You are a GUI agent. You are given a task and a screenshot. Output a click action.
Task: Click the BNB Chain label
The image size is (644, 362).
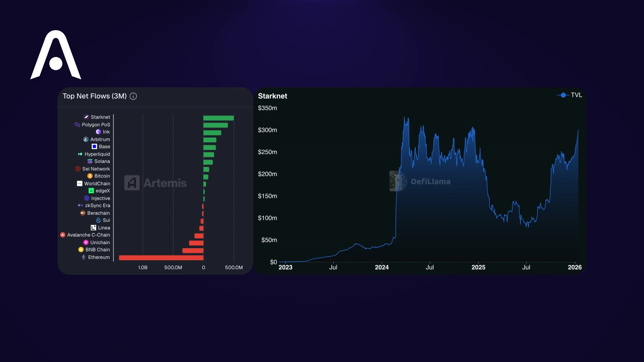pyautogui.click(x=98, y=250)
